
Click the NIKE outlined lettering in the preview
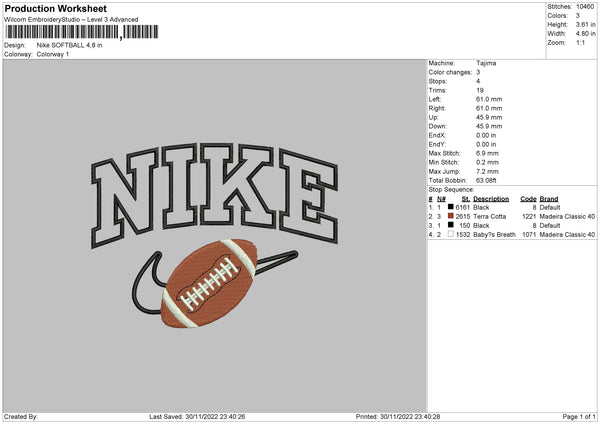pos(215,194)
